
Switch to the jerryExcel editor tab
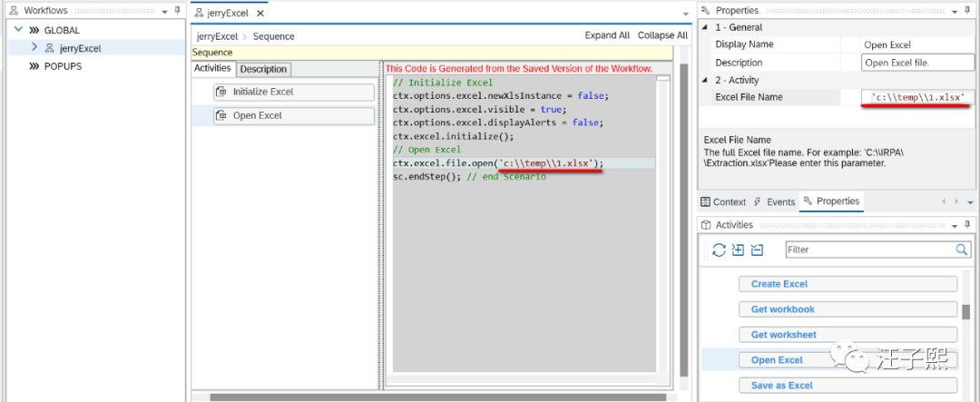pos(227,13)
